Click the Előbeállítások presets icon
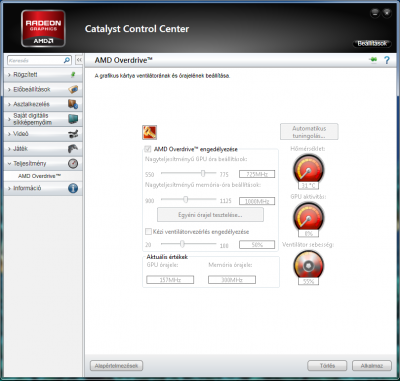Image resolution: width=400 pixels, height=381 pixels. (x=73, y=89)
